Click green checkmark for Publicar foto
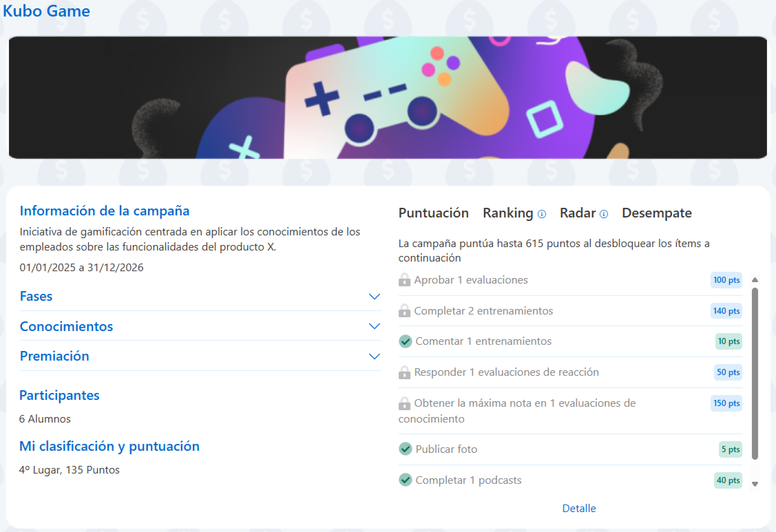Viewport: 776px width, 532px height. click(405, 449)
